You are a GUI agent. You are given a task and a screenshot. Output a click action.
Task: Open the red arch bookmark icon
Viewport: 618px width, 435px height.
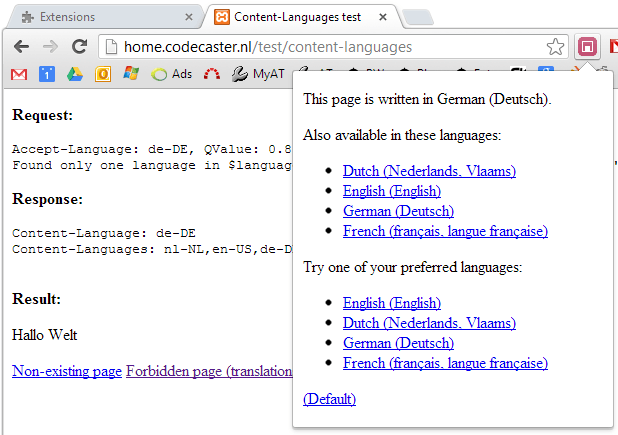(212, 74)
